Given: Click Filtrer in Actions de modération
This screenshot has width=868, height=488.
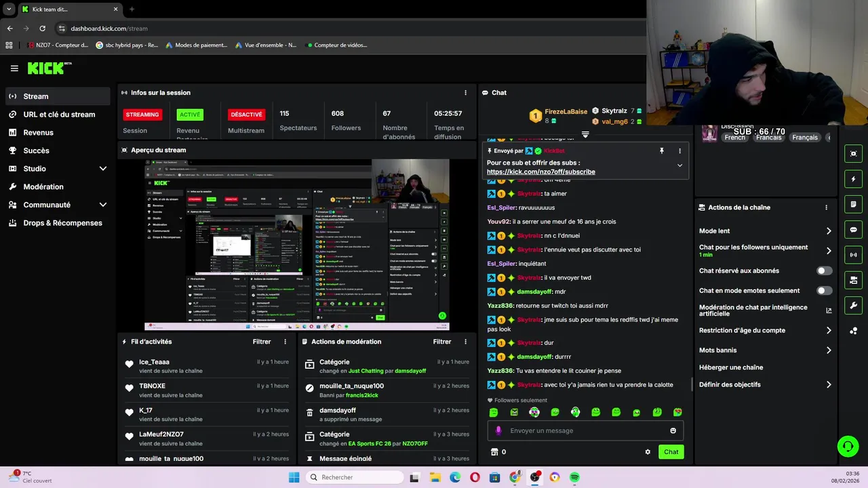Looking at the screenshot, I should click(442, 342).
